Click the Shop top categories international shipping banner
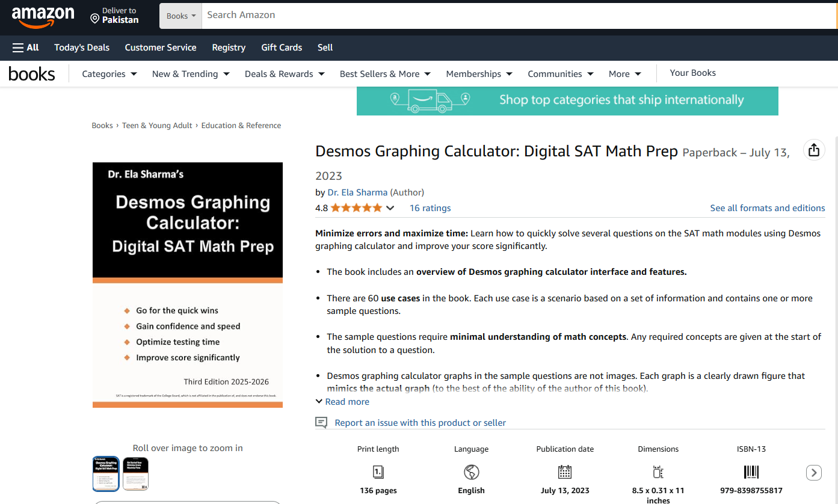 [x=567, y=100]
